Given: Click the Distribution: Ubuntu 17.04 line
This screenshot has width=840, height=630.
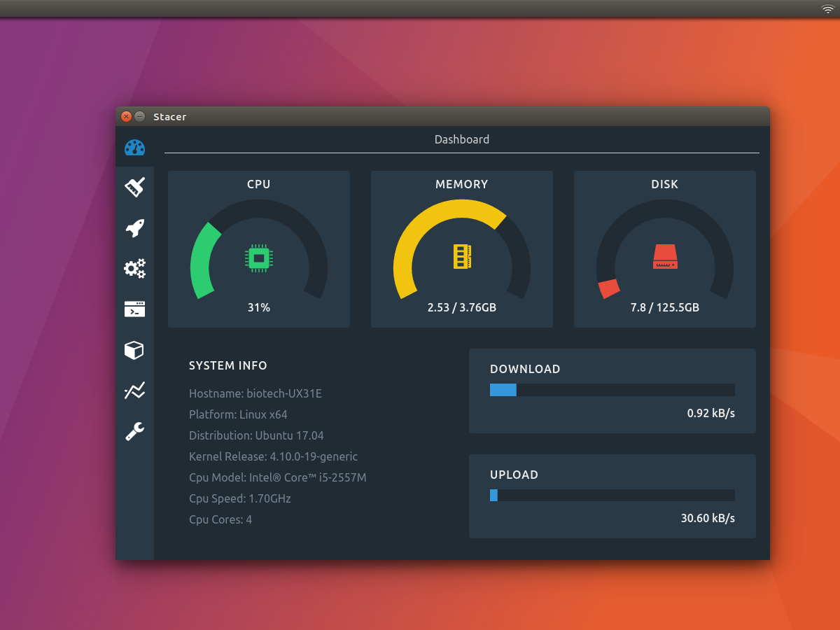Looking at the screenshot, I should pos(256,435).
